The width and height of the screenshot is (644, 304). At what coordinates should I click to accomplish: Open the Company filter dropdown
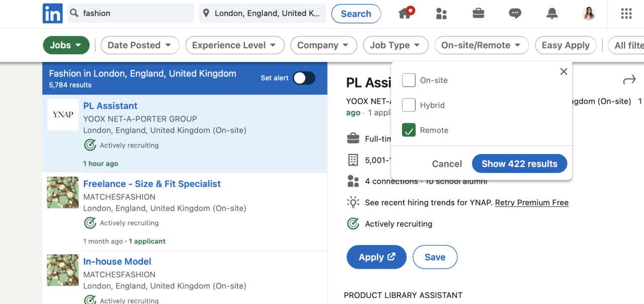[324, 45]
